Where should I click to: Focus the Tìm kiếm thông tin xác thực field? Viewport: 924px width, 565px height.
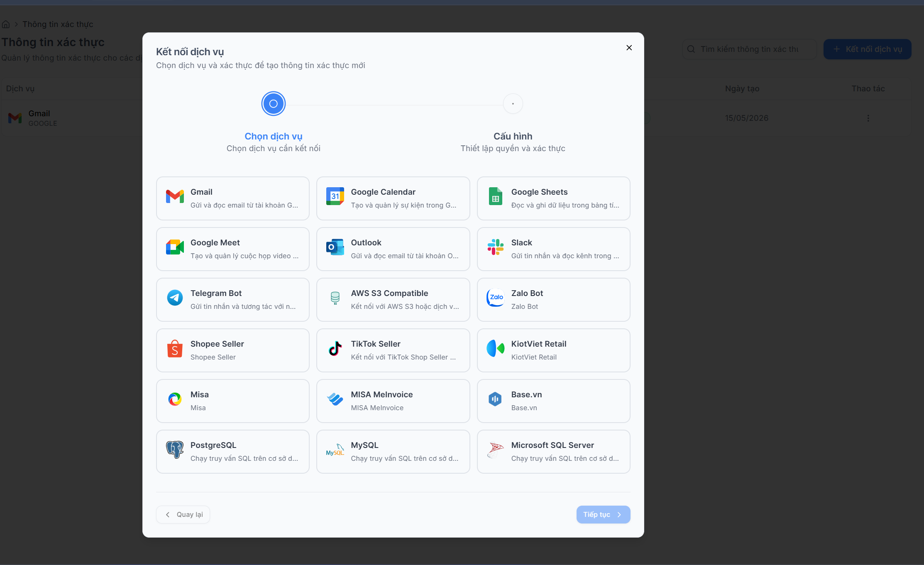[749, 49]
